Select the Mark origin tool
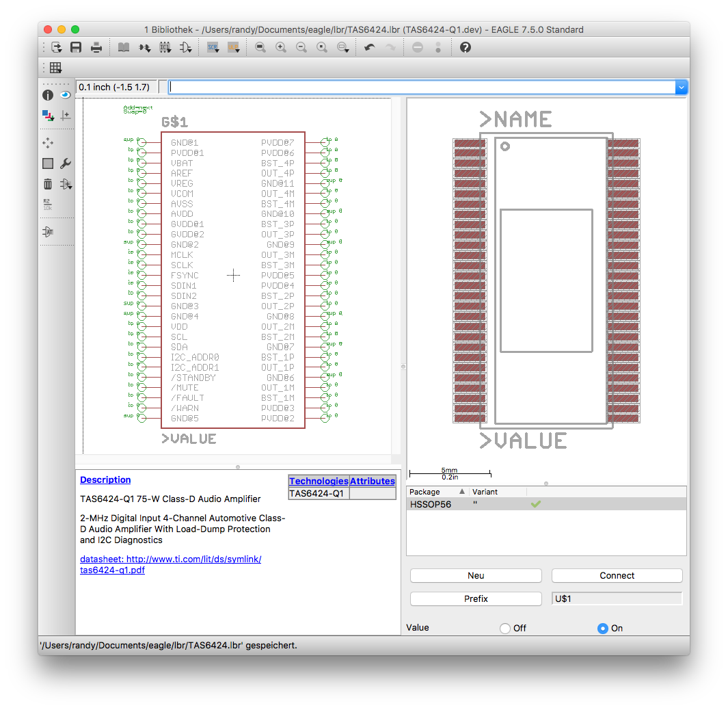The height and width of the screenshot is (710, 728). pyautogui.click(x=66, y=115)
